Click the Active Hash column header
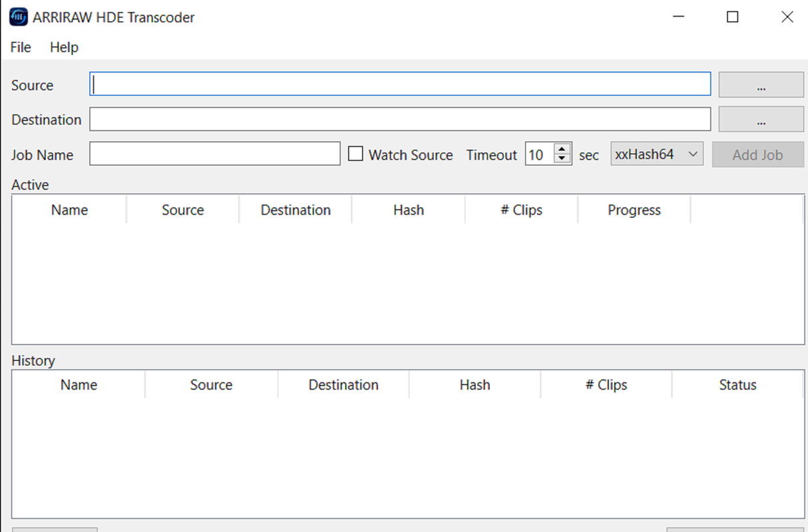The image size is (808, 532). pos(409,210)
